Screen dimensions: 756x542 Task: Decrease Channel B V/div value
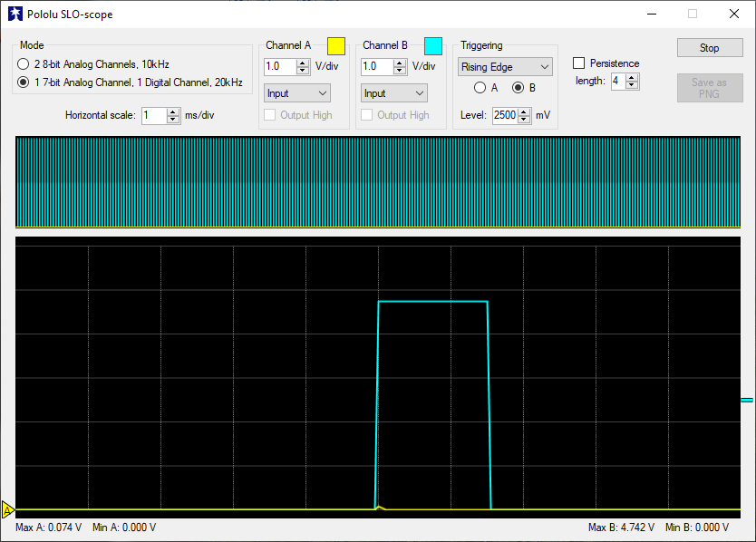tap(400, 71)
